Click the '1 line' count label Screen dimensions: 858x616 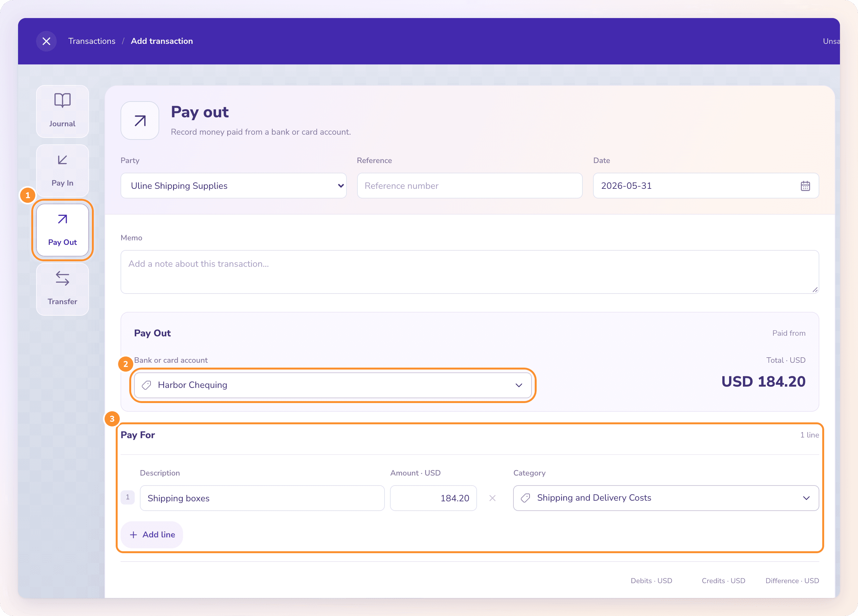809,435
